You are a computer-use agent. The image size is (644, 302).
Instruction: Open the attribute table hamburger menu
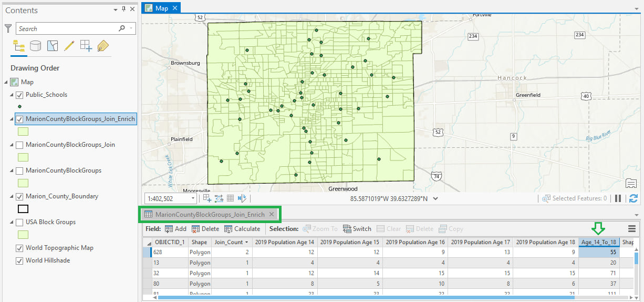tap(631, 229)
